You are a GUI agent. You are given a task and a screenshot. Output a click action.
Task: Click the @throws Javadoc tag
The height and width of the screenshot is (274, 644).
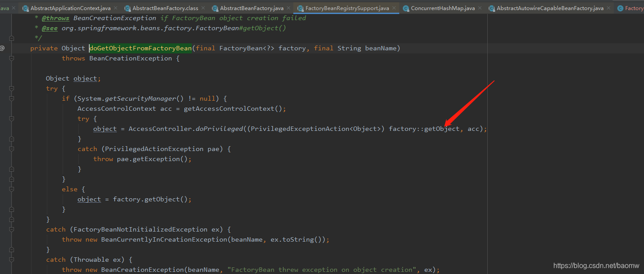coord(56,18)
